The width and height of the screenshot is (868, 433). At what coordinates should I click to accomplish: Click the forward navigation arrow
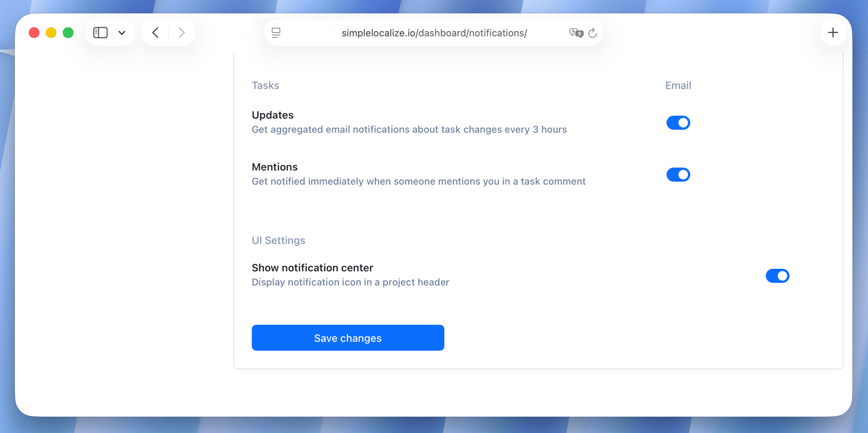[181, 32]
